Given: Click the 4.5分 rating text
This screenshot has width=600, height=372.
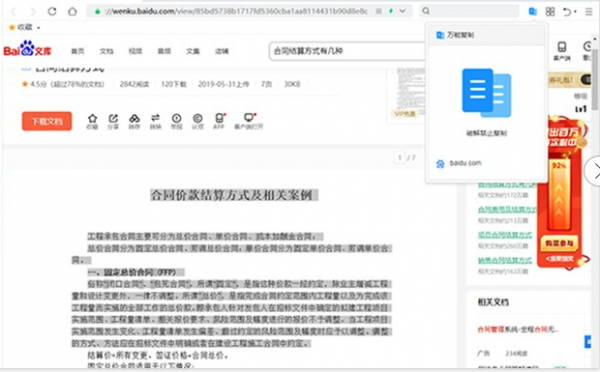Looking at the screenshot, I should pos(38,84).
